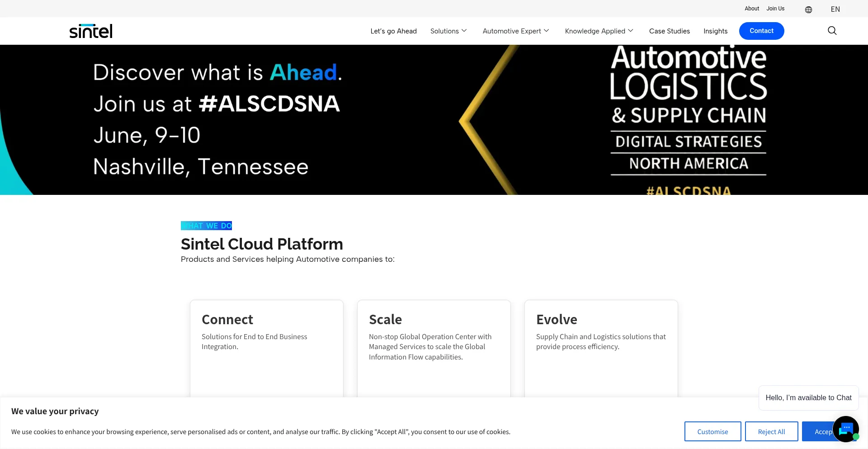The width and height of the screenshot is (868, 449).
Task: Expand the Automotive Expert dropdown
Action: pos(516,31)
